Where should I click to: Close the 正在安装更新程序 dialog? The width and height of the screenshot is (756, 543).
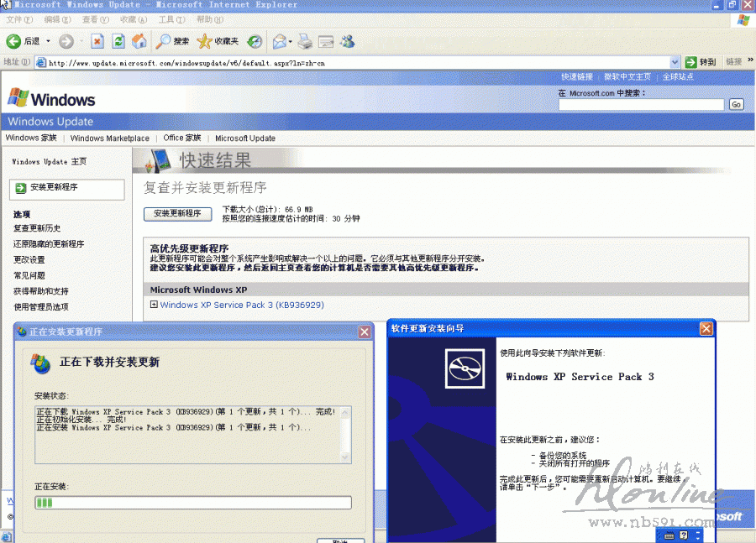point(365,332)
